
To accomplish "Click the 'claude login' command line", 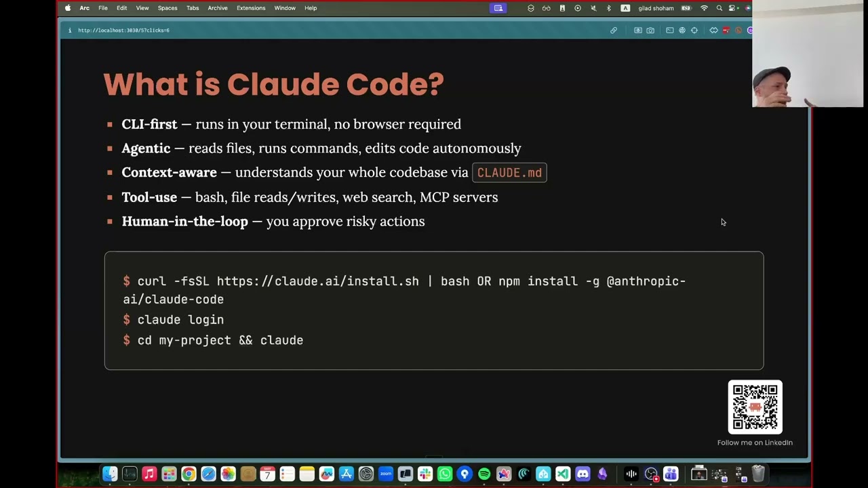I will click(x=174, y=319).
